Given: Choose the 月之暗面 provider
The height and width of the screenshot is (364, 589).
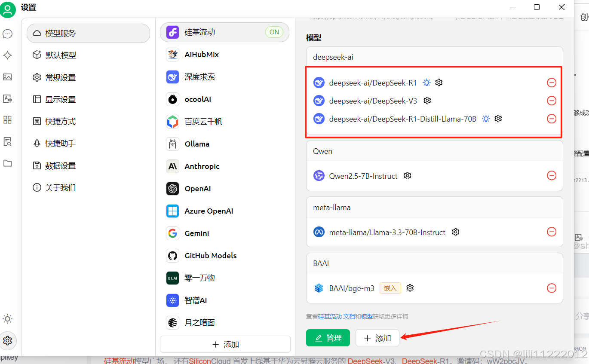Looking at the screenshot, I should 225,323.
